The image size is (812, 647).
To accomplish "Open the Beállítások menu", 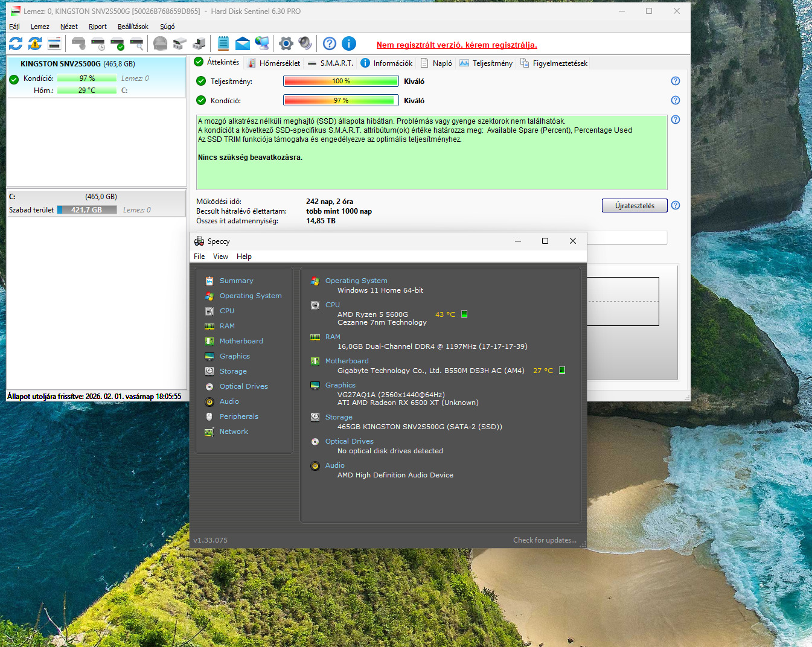I will (133, 27).
